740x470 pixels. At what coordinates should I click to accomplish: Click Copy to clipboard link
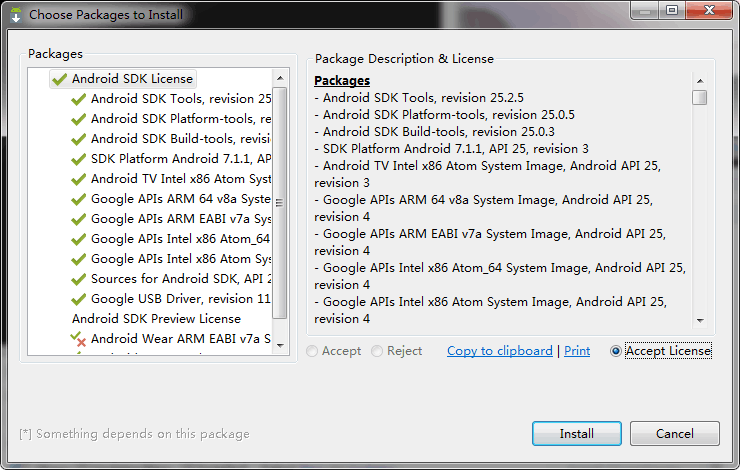[x=500, y=351]
